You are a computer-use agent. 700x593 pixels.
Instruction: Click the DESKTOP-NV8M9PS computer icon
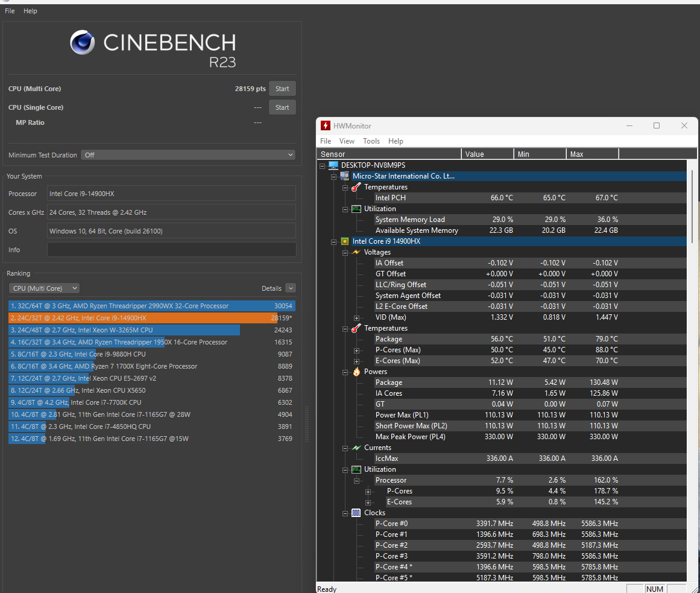(333, 165)
